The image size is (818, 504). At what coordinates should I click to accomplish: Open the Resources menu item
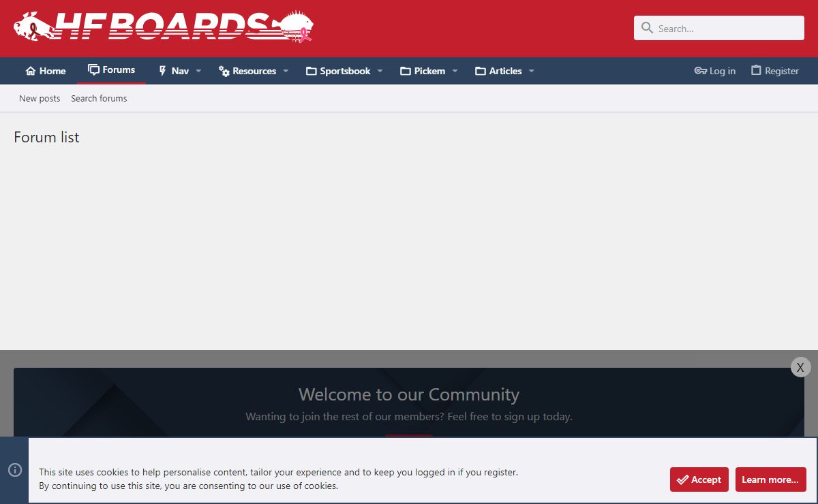(247, 71)
